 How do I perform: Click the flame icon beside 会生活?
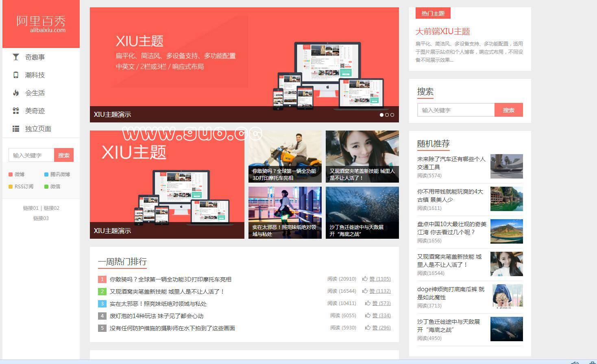16,93
